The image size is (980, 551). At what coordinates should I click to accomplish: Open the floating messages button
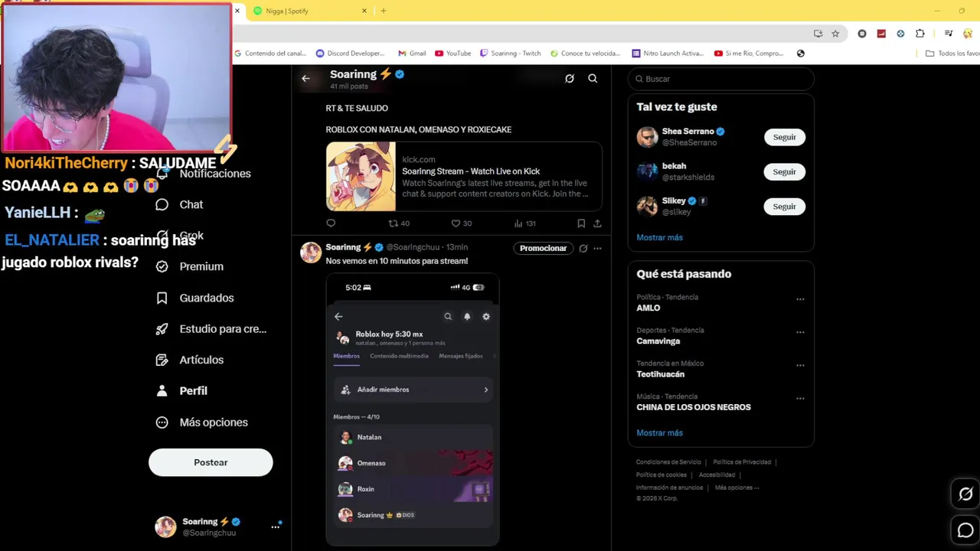click(965, 530)
